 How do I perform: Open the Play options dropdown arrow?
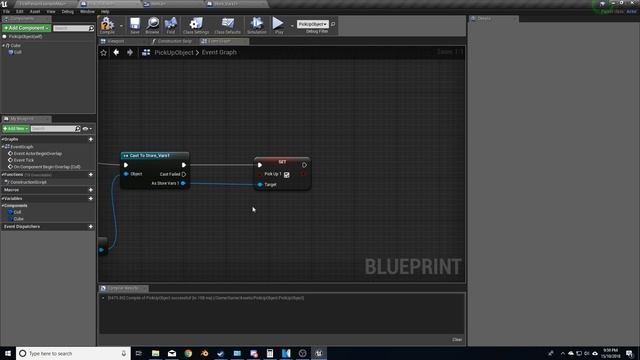pyautogui.click(x=292, y=26)
